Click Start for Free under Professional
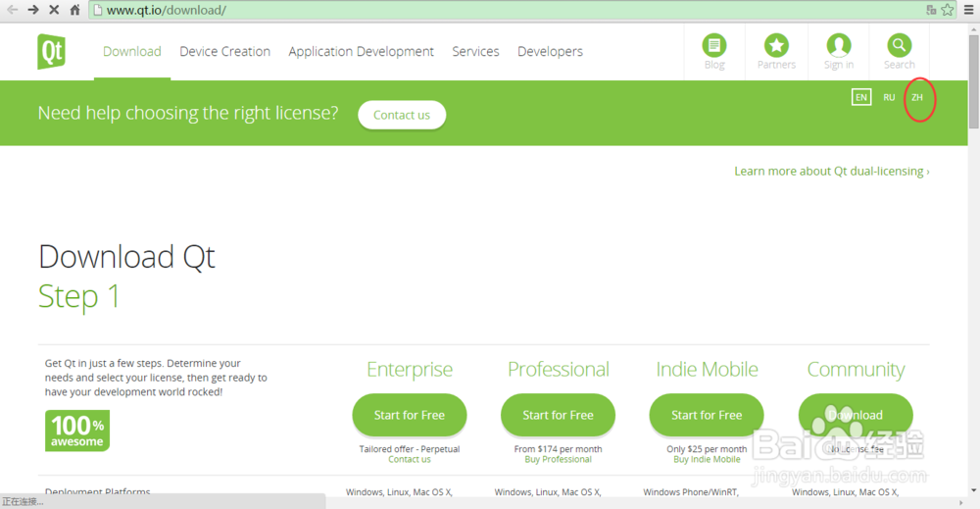This screenshot has width=980, height=509. coord(559,415)
